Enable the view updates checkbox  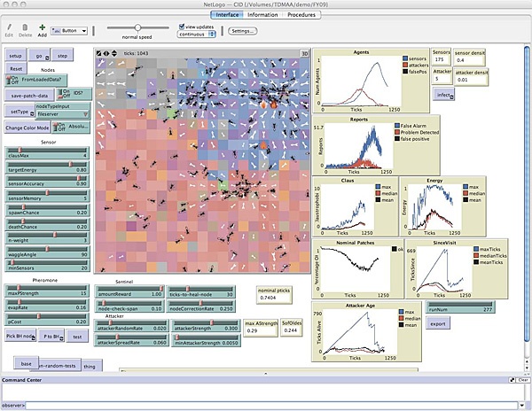click(x=181, y=27)
